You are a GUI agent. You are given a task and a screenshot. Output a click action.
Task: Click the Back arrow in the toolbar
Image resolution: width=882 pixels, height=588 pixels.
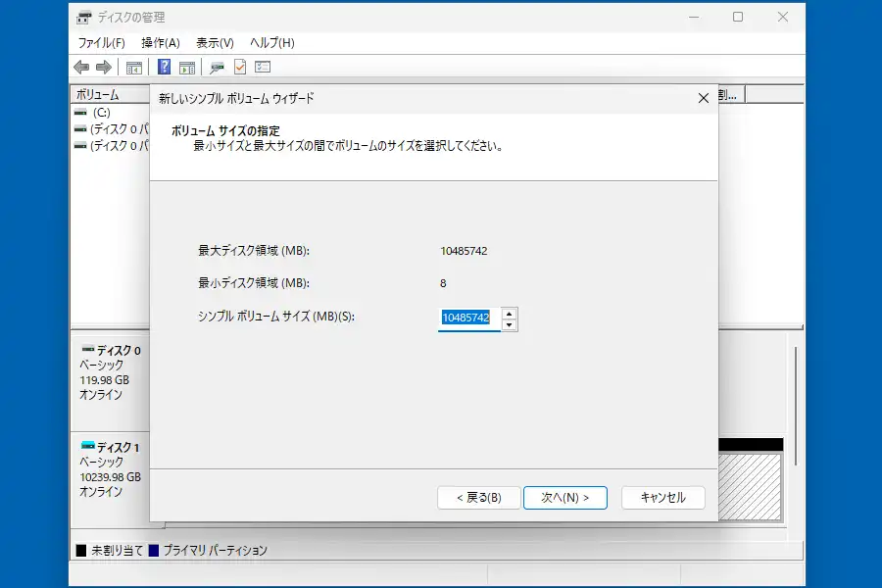click(x=81, y=68)
